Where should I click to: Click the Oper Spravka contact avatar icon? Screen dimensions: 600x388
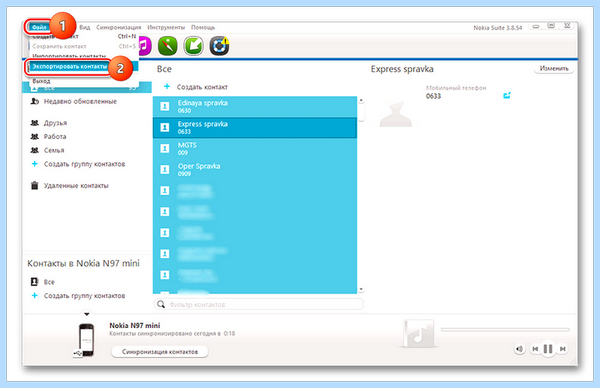pyautogui.click(x=165, y=170)
